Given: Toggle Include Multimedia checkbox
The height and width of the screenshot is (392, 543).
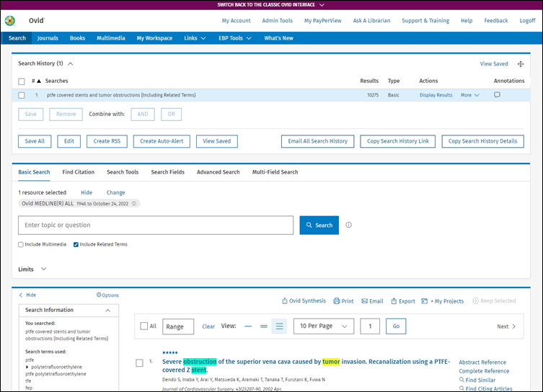Looking at the screenshot, I should pyautogui.click(x=21, y=244).
